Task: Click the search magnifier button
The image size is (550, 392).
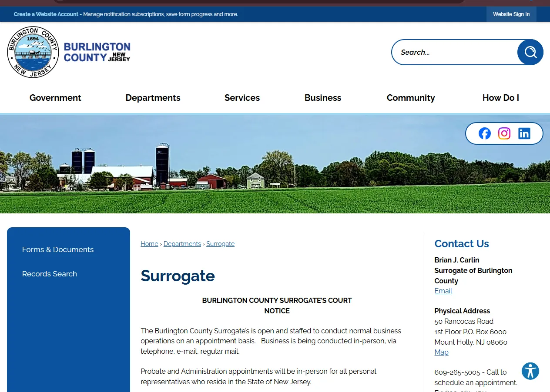Action: pyautogui.click(x=530, y=52)
